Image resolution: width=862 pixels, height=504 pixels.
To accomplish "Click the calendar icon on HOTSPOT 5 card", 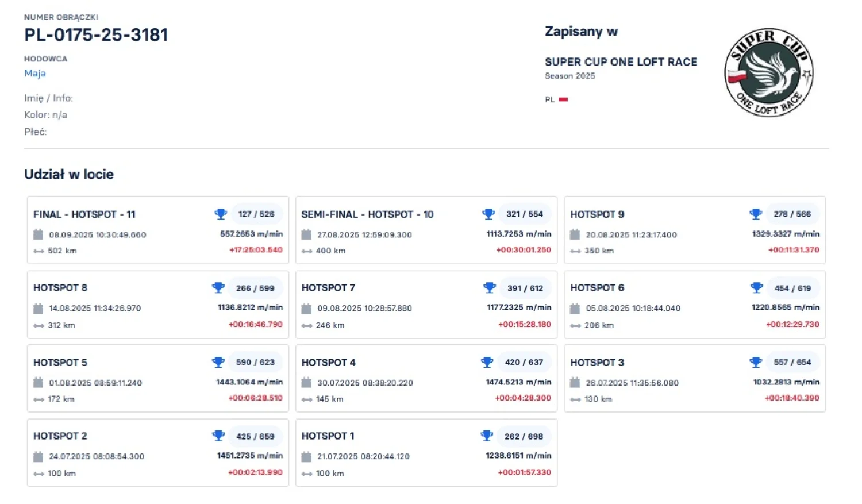I will 39,383.
